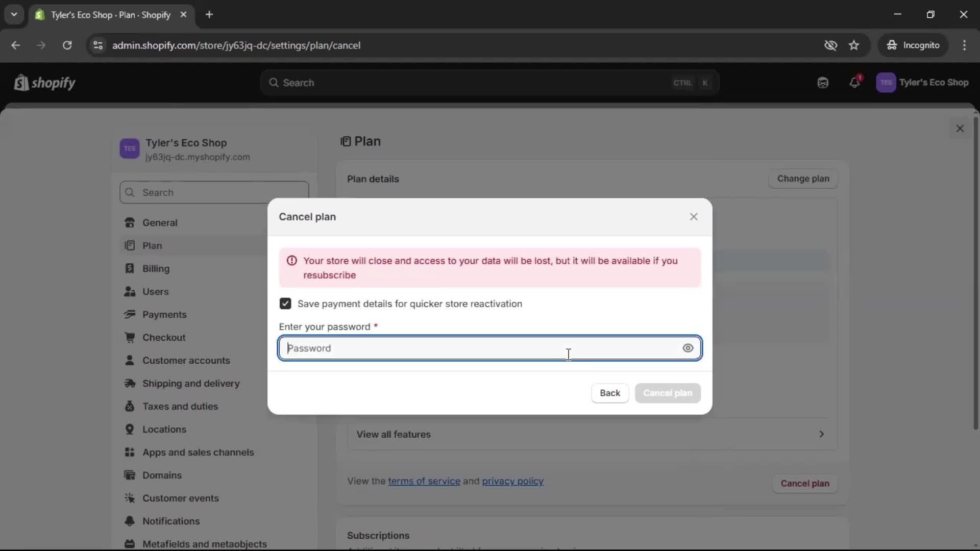Open the notifications bell icon
Screen dimensions: 980x551
tap(854, 83)
